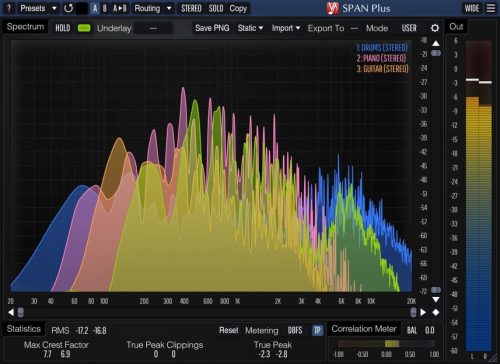Open the DBFS metering selector
This screenshot has width=500, height=364.
(295, 330)
